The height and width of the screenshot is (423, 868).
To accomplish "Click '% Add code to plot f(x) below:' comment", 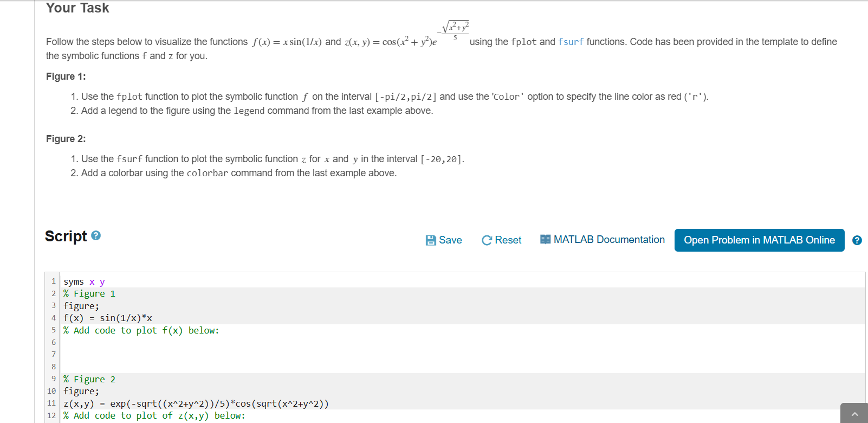I will [x=141, y=330].
